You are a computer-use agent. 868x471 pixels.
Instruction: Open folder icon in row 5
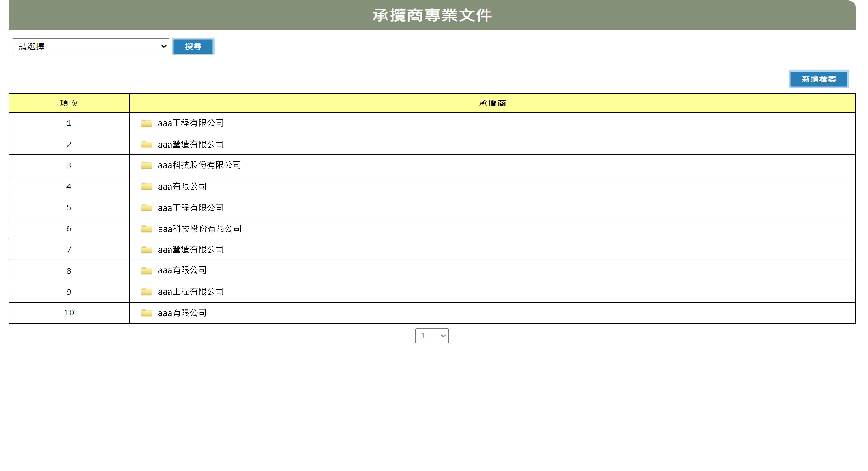point(146,208)
